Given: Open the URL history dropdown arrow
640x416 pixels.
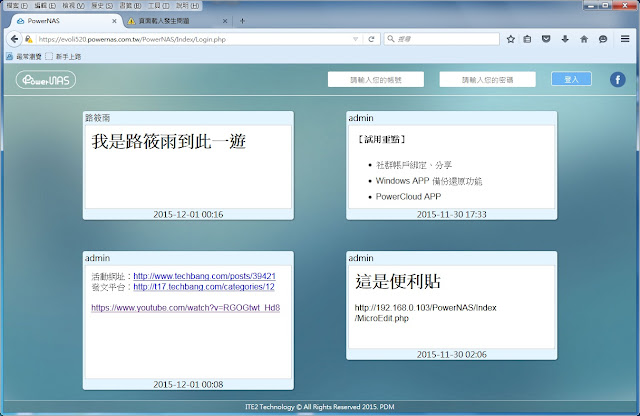Looking at the screenshot, I should click(x=356, y=39).
